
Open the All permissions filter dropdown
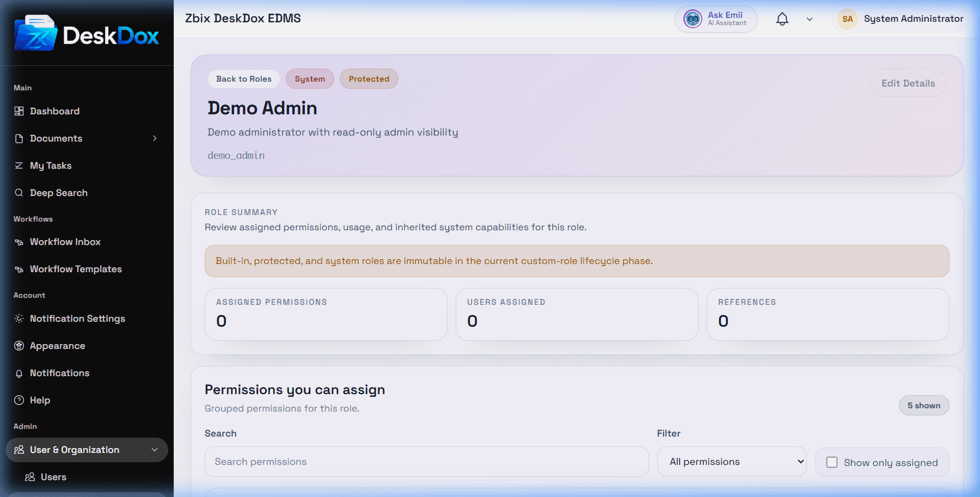(x=732, y=462)
